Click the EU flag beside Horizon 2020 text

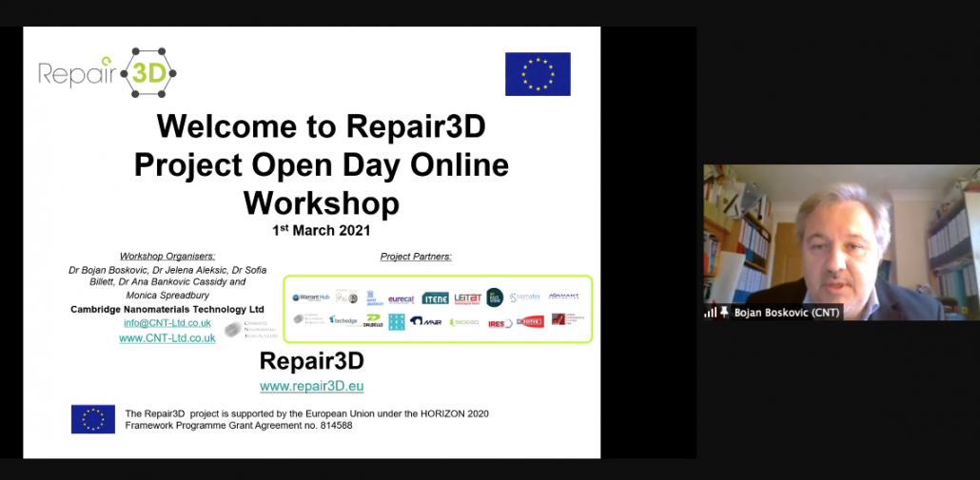tap(93, 419)
